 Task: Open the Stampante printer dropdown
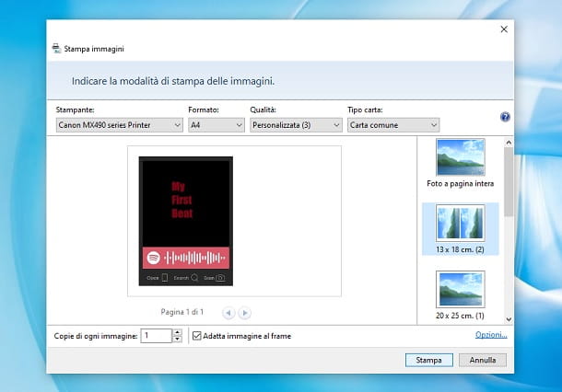(120, 125)
